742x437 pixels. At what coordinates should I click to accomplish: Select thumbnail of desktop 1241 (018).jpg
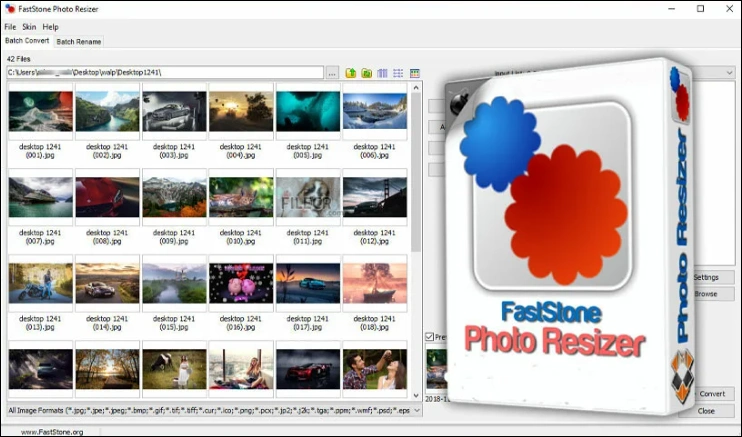pyautogui.click(x=375, y=283)
